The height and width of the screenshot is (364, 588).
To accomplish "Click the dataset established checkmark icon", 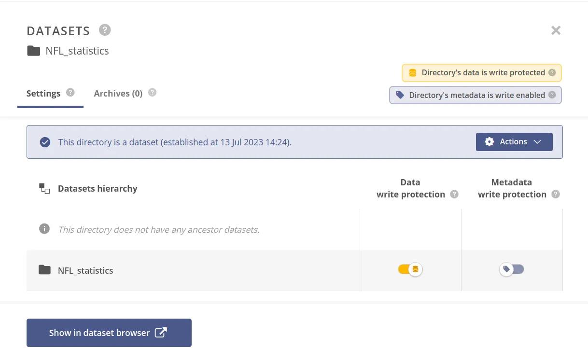I will pos(45,142).
